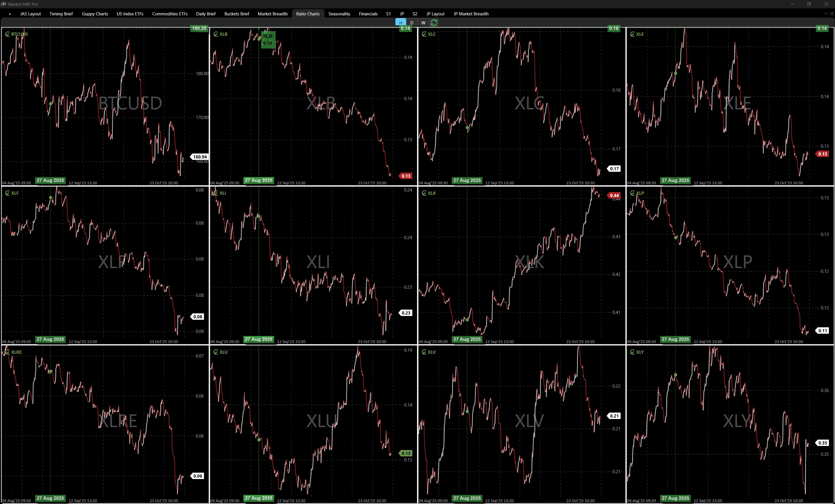Click the XLRE chart symbol icon
The width and height of the screenshot is (835, 504).
tap(7, 352)
